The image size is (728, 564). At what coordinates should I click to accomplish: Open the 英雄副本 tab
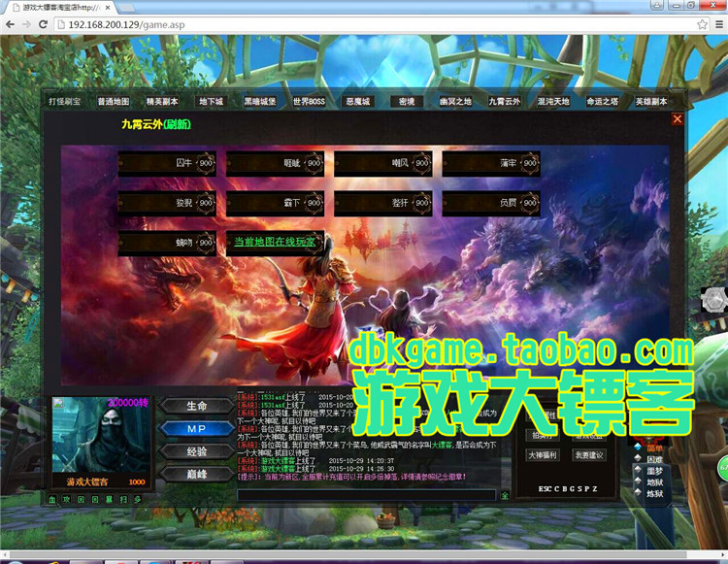(651, 101)
